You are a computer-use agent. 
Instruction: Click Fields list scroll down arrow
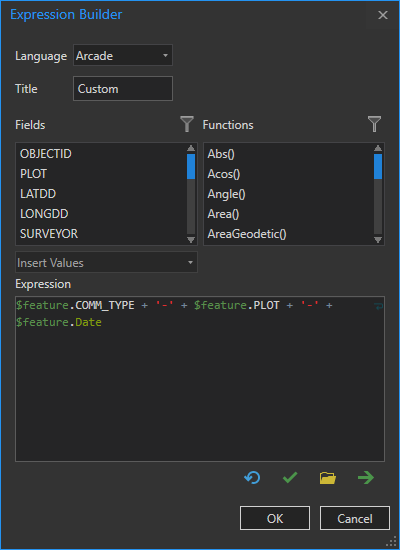191,240
